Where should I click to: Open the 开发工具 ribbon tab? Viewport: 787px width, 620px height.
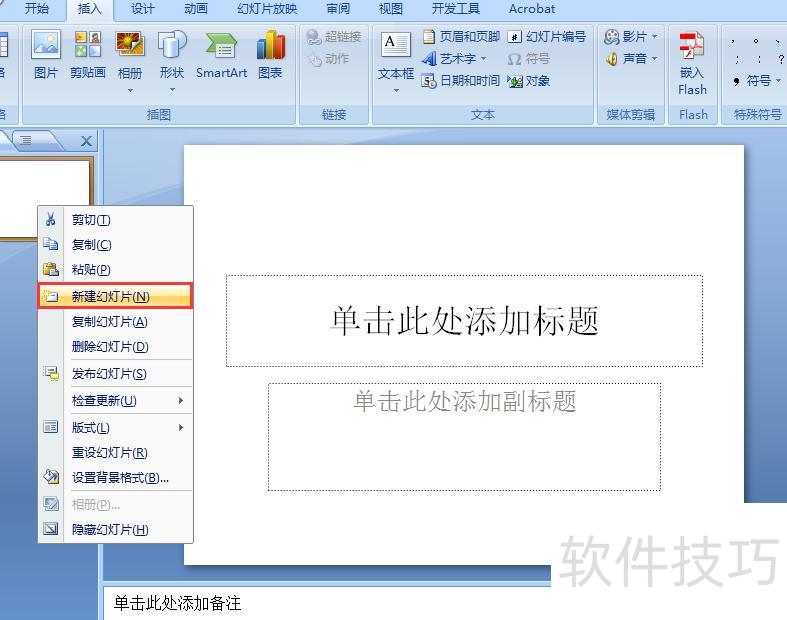click(x=456, y=9)
